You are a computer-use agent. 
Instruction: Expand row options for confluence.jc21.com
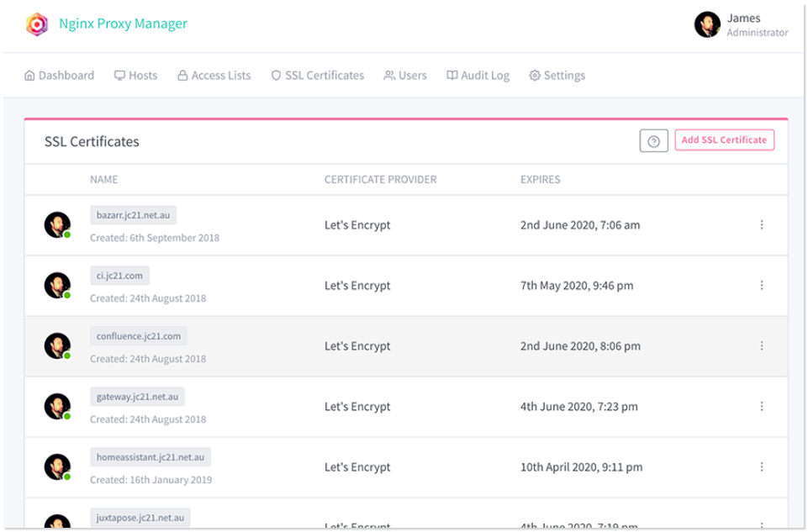[x=762, y=346]
